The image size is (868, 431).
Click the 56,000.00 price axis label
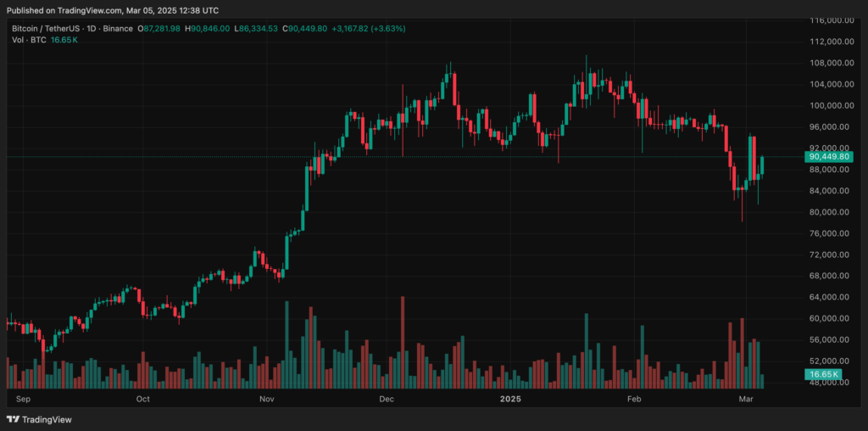(829, 340)
